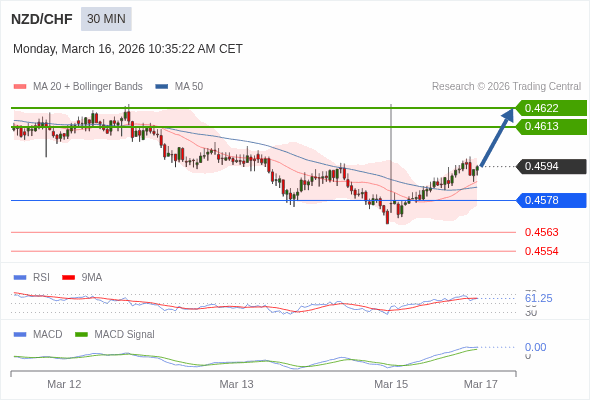Click the 'RSI' legend label

pos(41,277)
